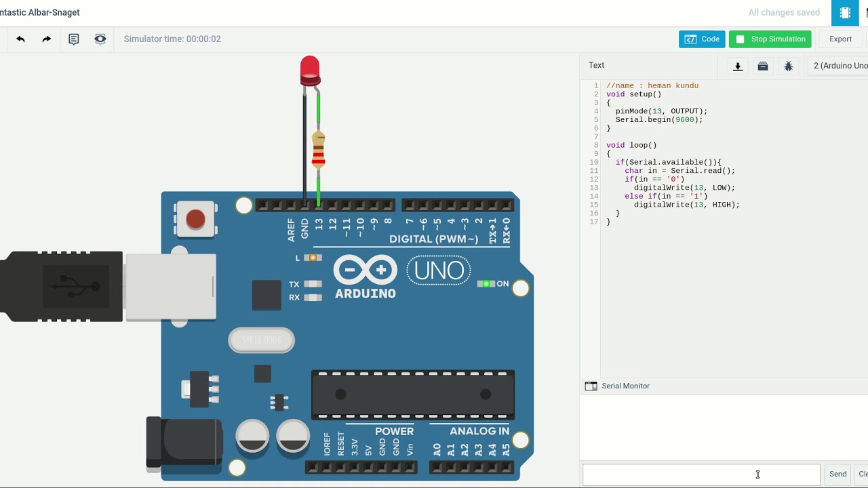Open the debugger bug icon
868x488 pixels.
788,66
